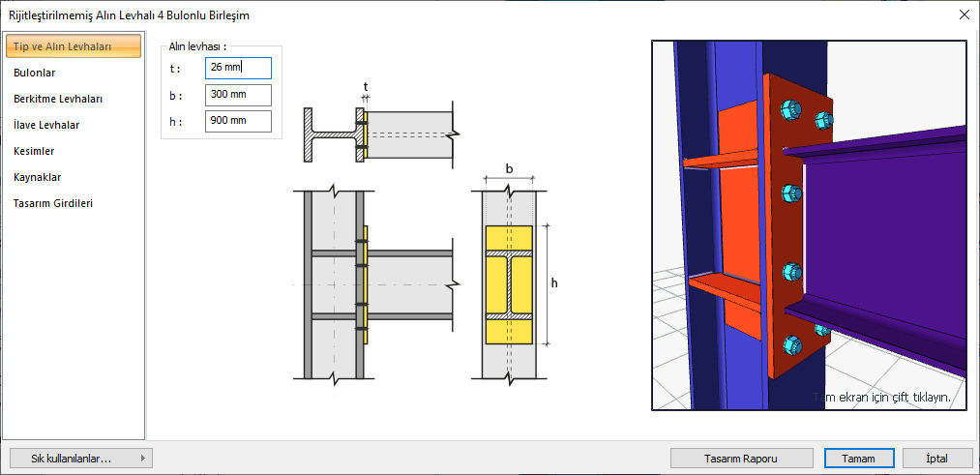The image size is (980, 475).
Task: Select Kaynaklar in the sidebar
Action: coord(38,177)
